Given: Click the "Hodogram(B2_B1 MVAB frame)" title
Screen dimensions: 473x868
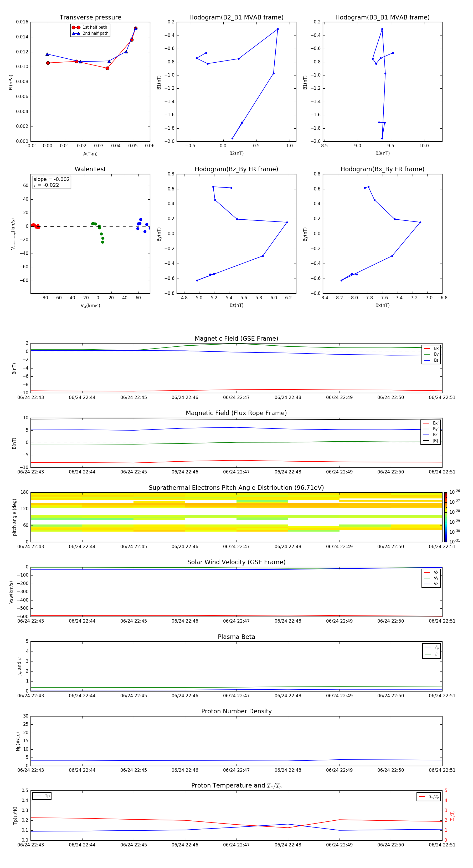Looking at the screenshot, I should pos(236,17).
